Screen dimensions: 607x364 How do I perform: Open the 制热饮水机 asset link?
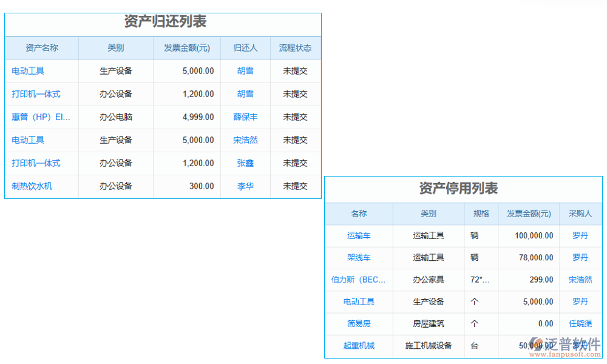[x=32, y=186]
